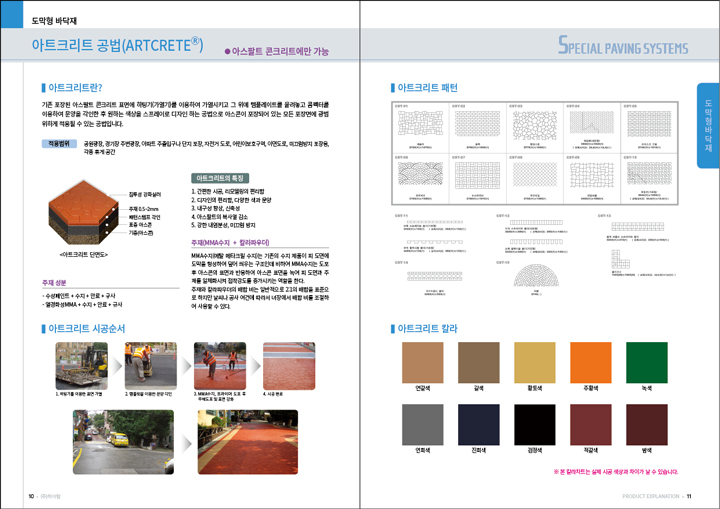Select the CST-02 hexagonal pattern thumbnail
This screenshot has width=720, height=509.
coord(478,124)
